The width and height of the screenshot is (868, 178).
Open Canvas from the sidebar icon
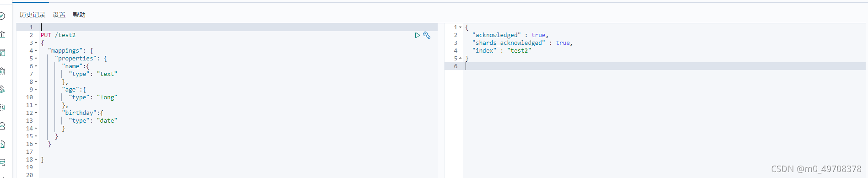[2, 71]
